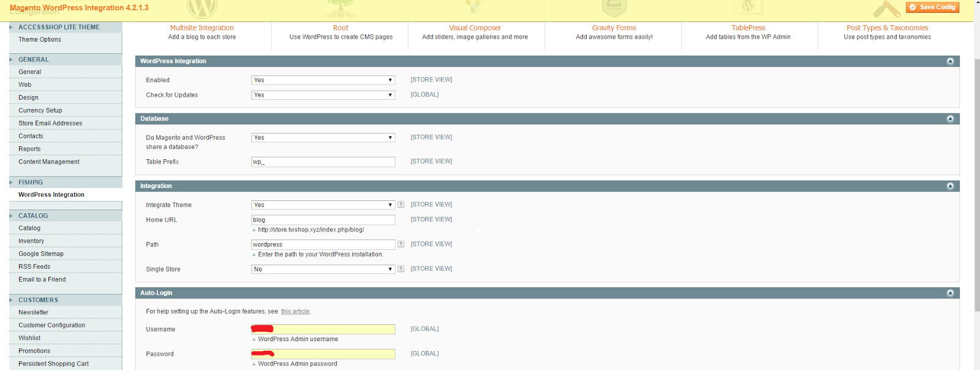Open the Check for Updates dropdown
This screenshot has height=370, width=980.
pyautogui.click(x=323, y=95)
